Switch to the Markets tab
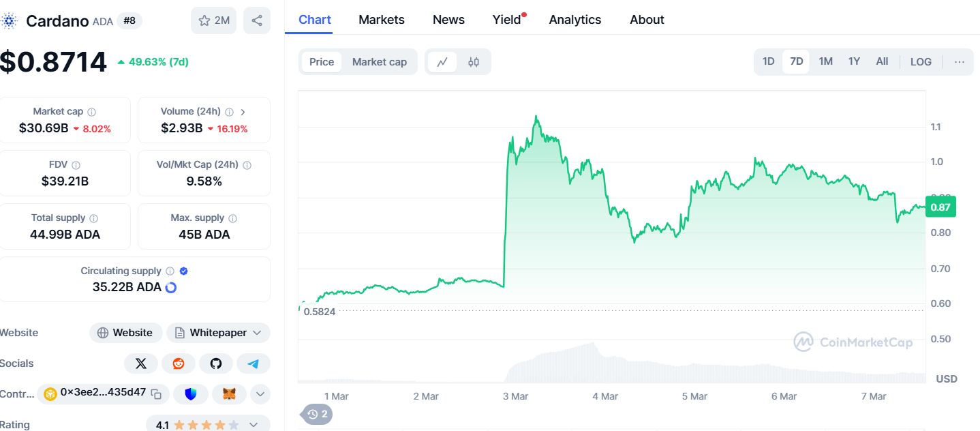980x431 pixels. (x=381, y=20)
